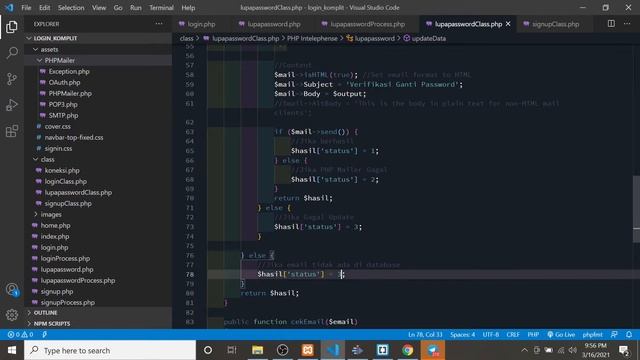Close the lupapasswordClass.php tab
The width and height of the screenshot is (640, 360).
pyautogui.click(x=508, y=24)
